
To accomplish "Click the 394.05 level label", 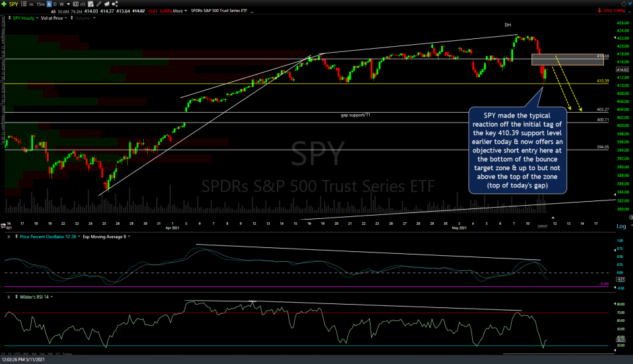I will (603, 147).
